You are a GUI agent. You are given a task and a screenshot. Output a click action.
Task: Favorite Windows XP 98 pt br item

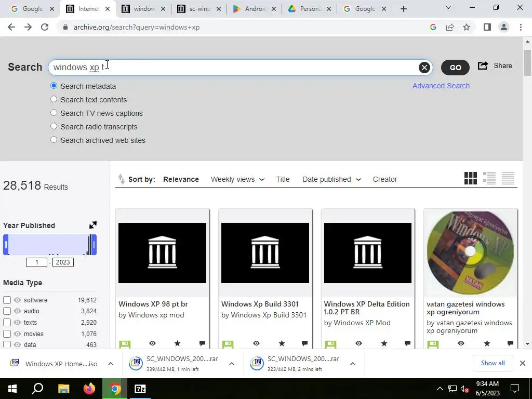click(178, 343)
